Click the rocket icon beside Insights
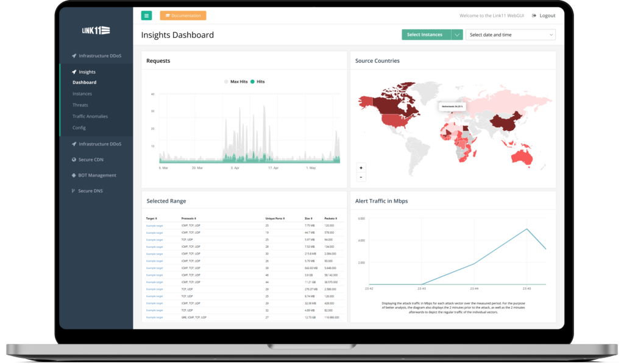624x364 pixels. click(x=74, y=72)
